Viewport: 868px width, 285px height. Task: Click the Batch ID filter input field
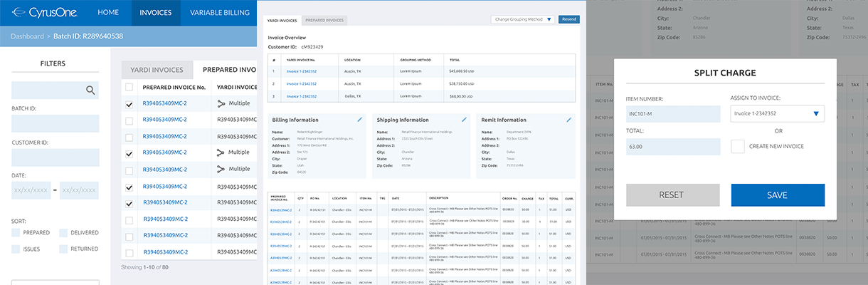[55, 123]
